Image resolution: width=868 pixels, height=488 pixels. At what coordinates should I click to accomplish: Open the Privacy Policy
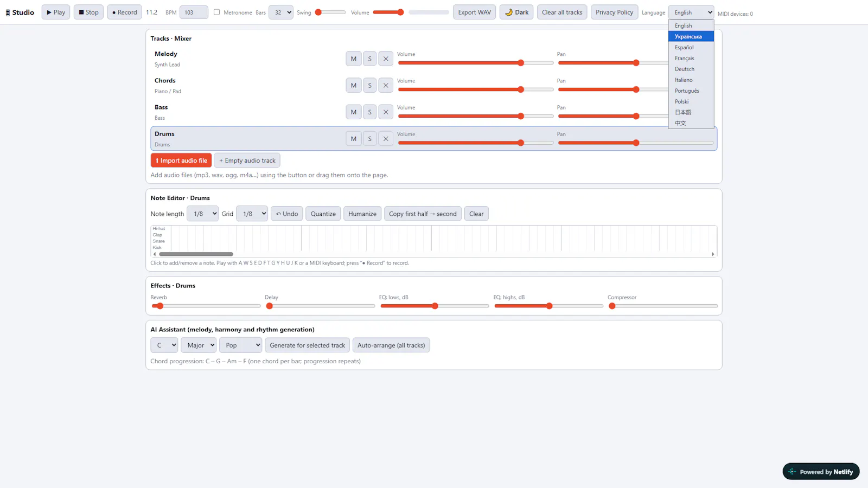coord(615,12)
